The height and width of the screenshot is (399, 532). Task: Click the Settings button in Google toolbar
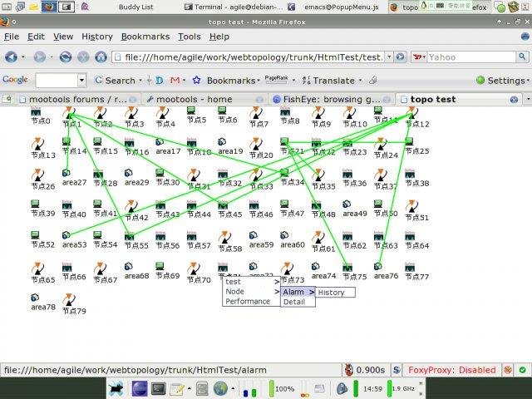tap(500, 81)
